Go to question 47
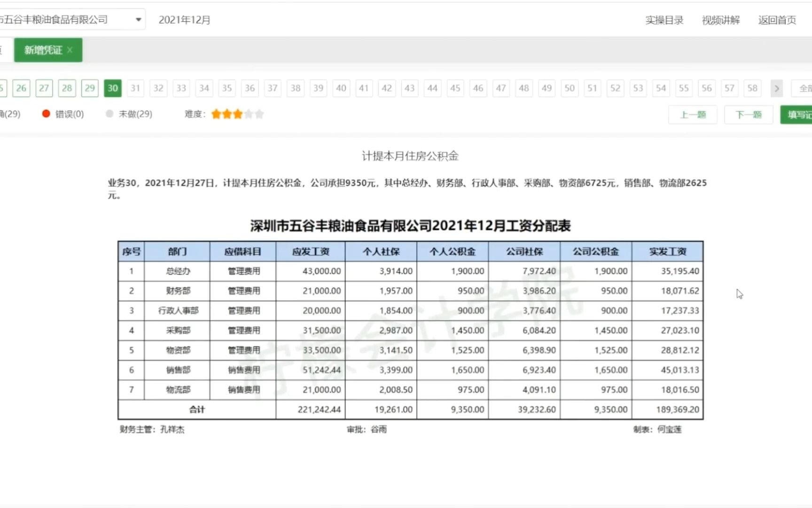Image resolution: width=812 pixels, height=508 pixels. (501, 88)
